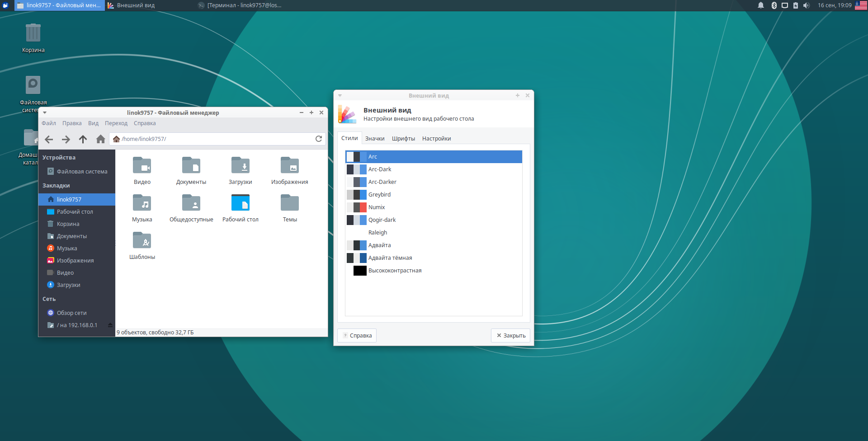Open the applications menu in top panel
868x441 pixels.
5,5
